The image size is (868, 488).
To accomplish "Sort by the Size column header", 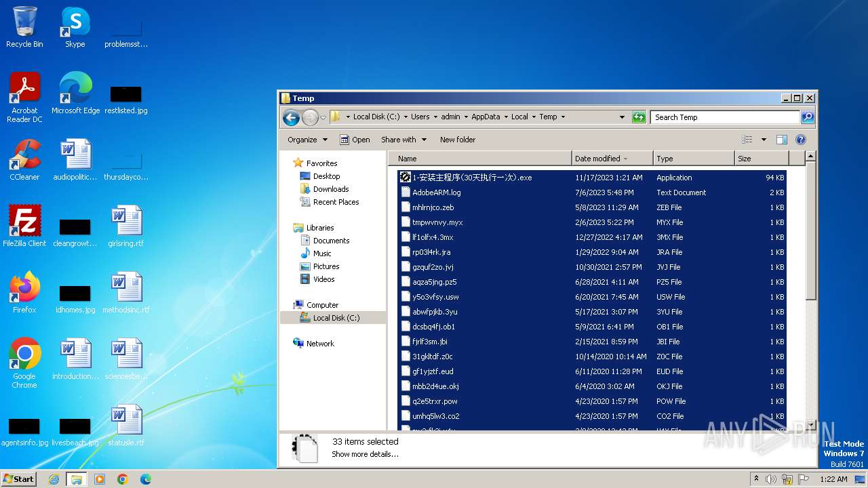I will point(761,159).
